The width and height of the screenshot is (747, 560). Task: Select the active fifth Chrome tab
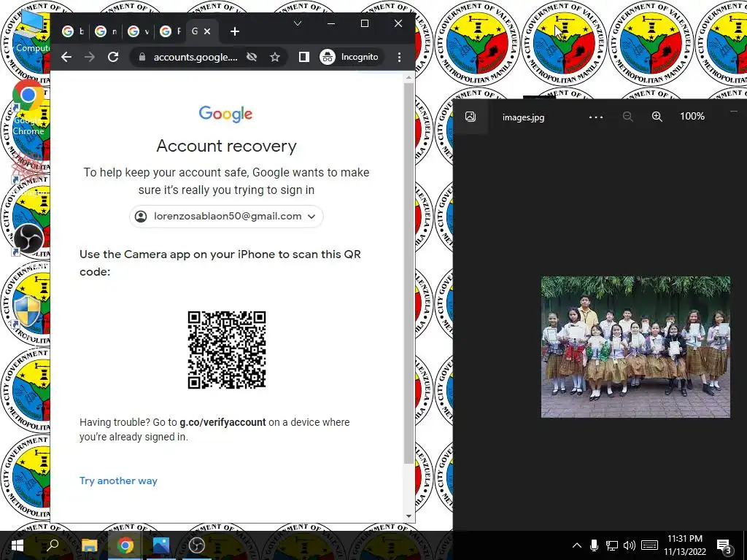coord(196,31)
